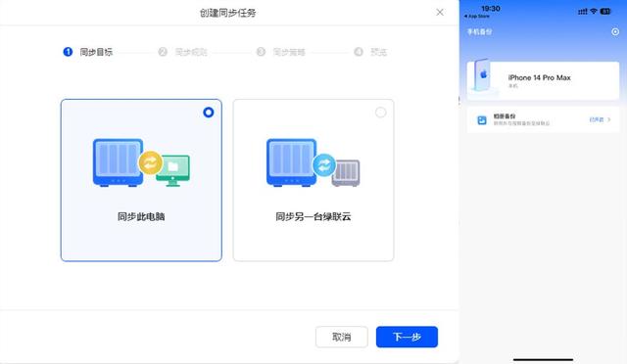Open the iPhone 14 Pro Max device card
This screenshot has width=627, height=364.
point(543,80)
